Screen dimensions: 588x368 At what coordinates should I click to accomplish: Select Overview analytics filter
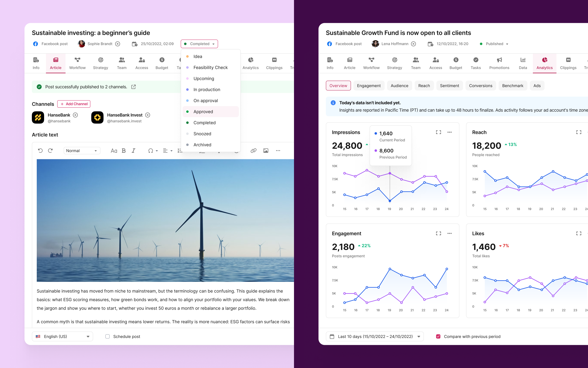(x=338, y=86)
